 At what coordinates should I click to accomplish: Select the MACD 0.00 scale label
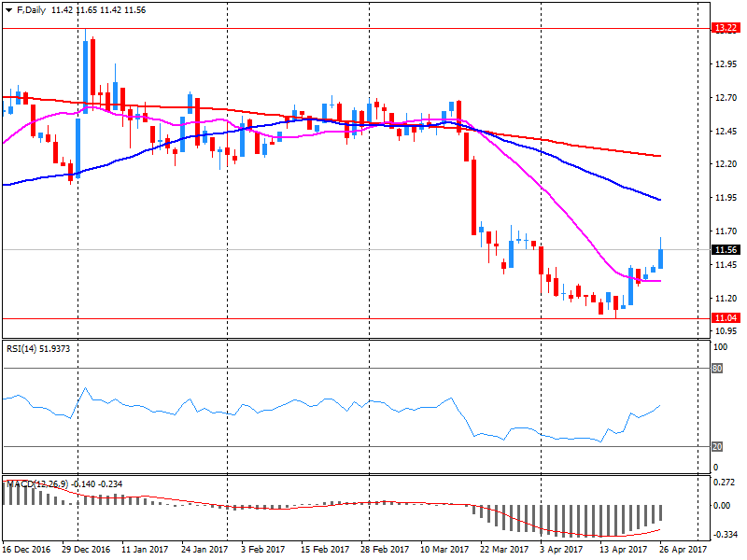pos(722,505)
